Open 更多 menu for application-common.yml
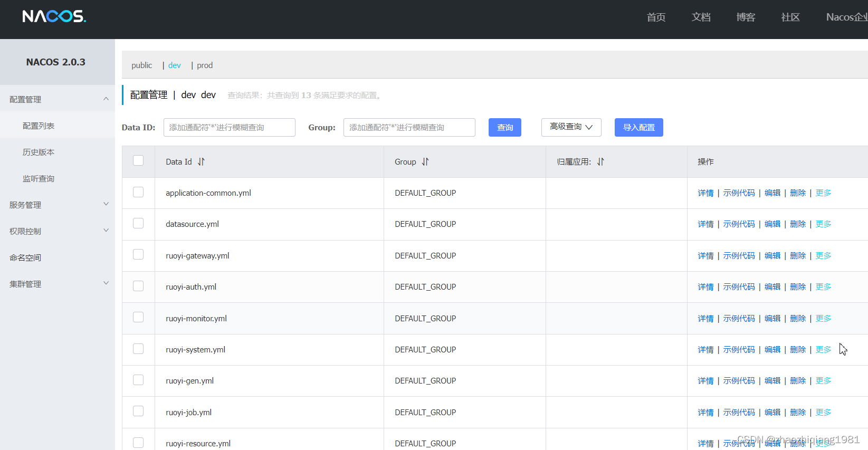Viewport: 868px width, 450px height. pos(823,193)
